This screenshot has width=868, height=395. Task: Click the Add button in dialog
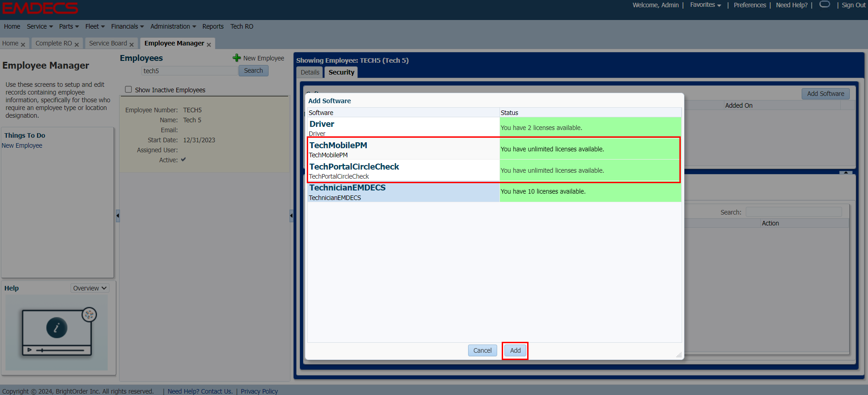(x=515, y=350)
